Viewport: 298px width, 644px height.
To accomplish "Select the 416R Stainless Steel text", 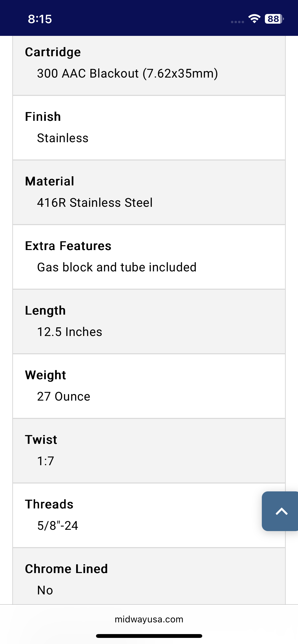I will click(x=95, y=203).
